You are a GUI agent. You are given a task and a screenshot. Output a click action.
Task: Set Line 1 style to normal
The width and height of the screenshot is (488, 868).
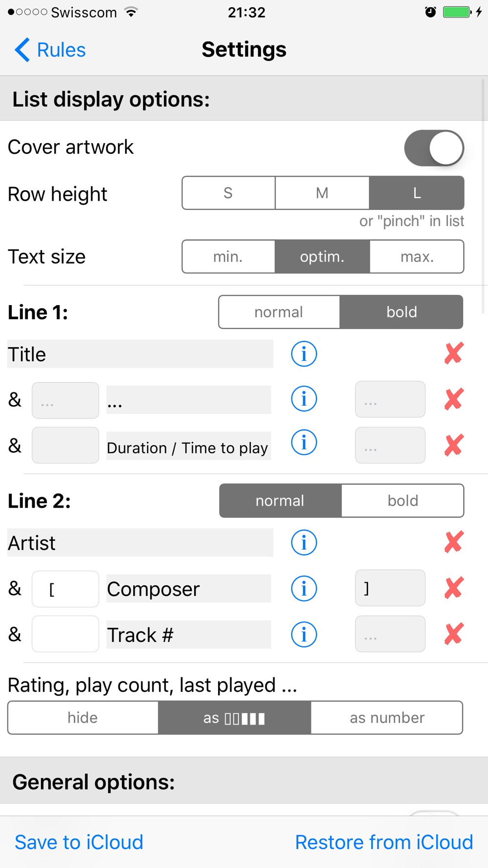point(279,312)
